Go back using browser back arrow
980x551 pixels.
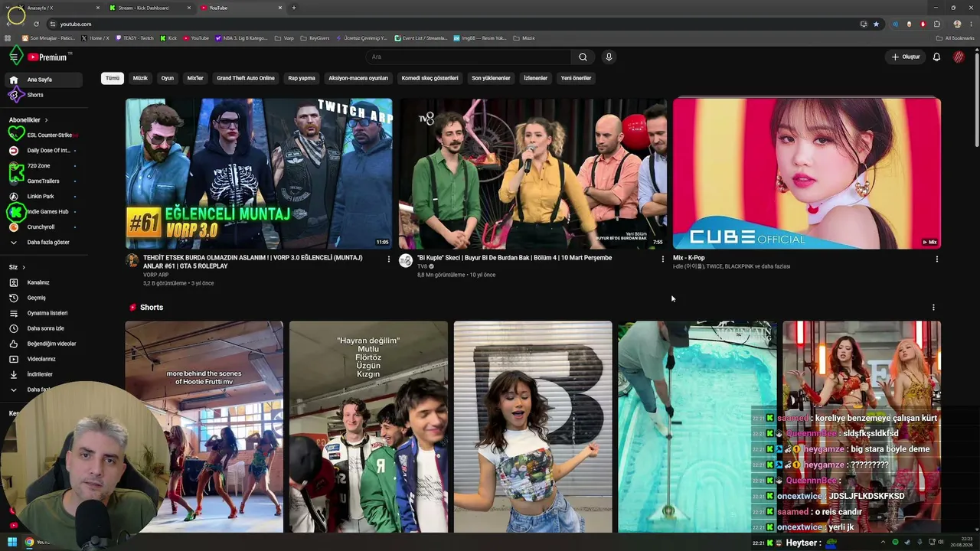8,24
